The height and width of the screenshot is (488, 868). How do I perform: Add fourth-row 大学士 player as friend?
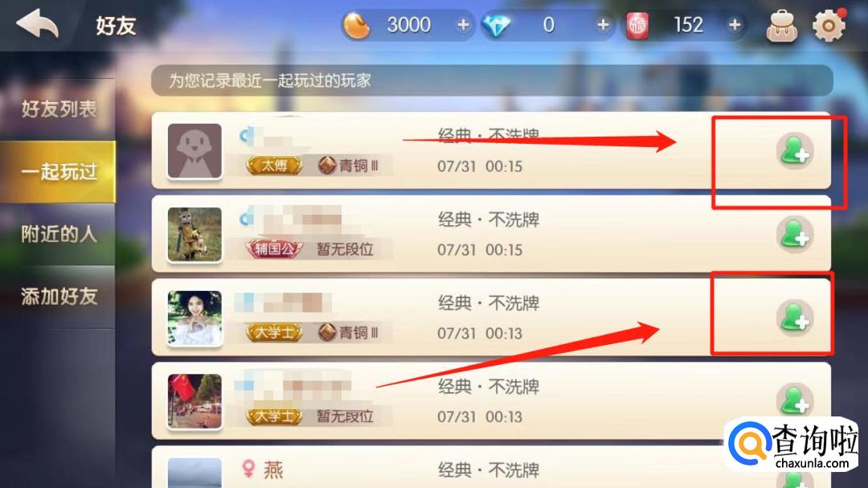795,402
